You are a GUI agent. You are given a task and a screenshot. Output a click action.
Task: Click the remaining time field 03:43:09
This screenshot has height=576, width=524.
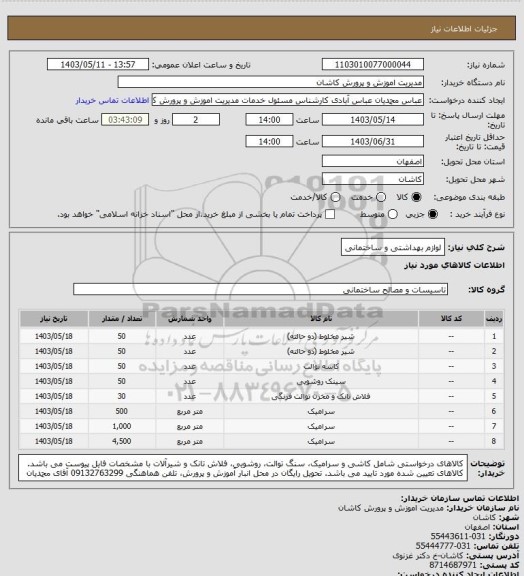[125, 120]
